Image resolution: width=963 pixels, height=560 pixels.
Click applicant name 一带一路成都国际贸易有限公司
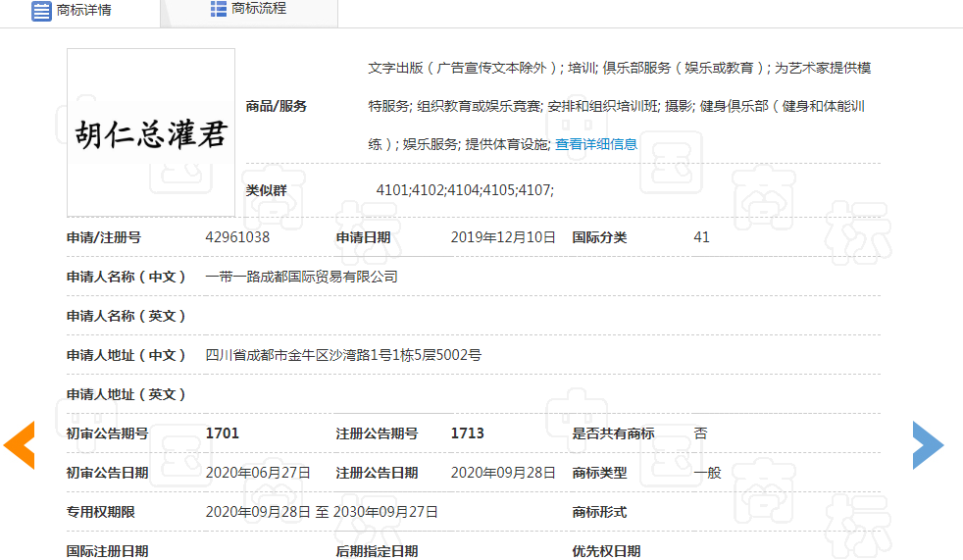pos(302,277)
